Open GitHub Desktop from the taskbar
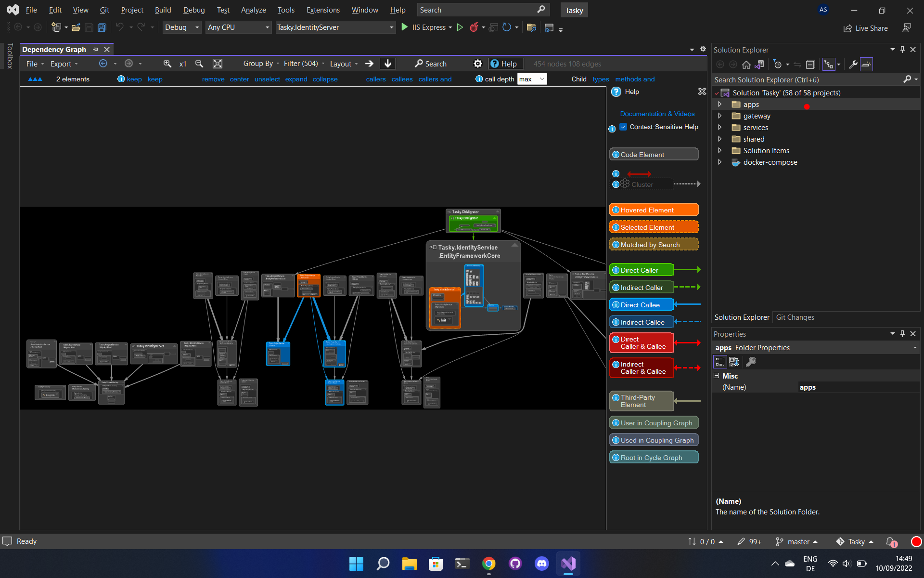Image resolution: width=924 pixels, height=578 pixels. (515, 564)
